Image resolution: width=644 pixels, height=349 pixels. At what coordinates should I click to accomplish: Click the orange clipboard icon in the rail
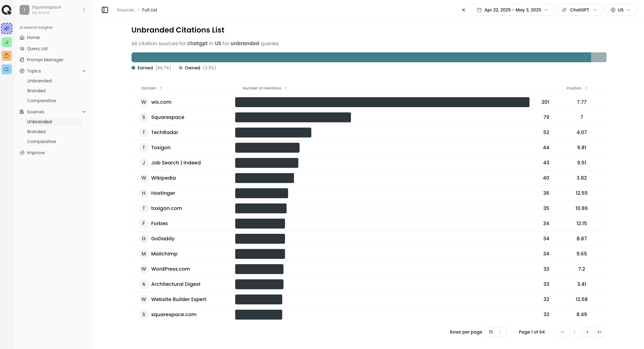click(x=7, y=56)
